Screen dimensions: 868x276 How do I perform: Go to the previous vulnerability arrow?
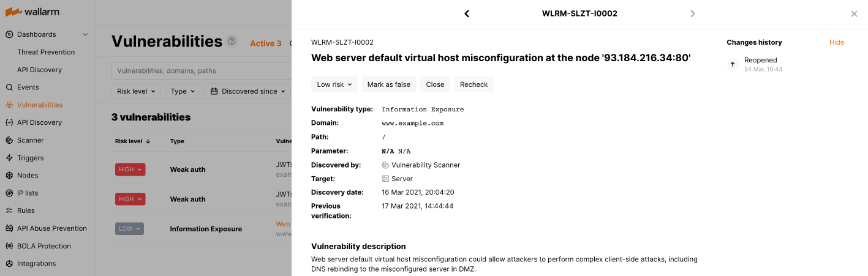pyautogui.click(x=467, y=13)
